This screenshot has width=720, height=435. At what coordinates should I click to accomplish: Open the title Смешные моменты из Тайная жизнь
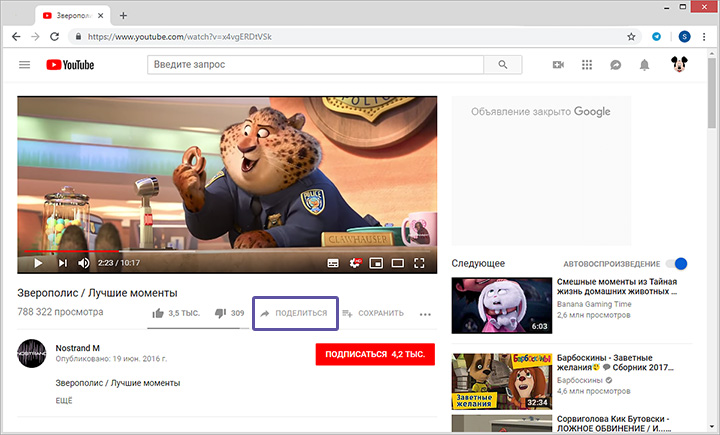coord(617,286)
